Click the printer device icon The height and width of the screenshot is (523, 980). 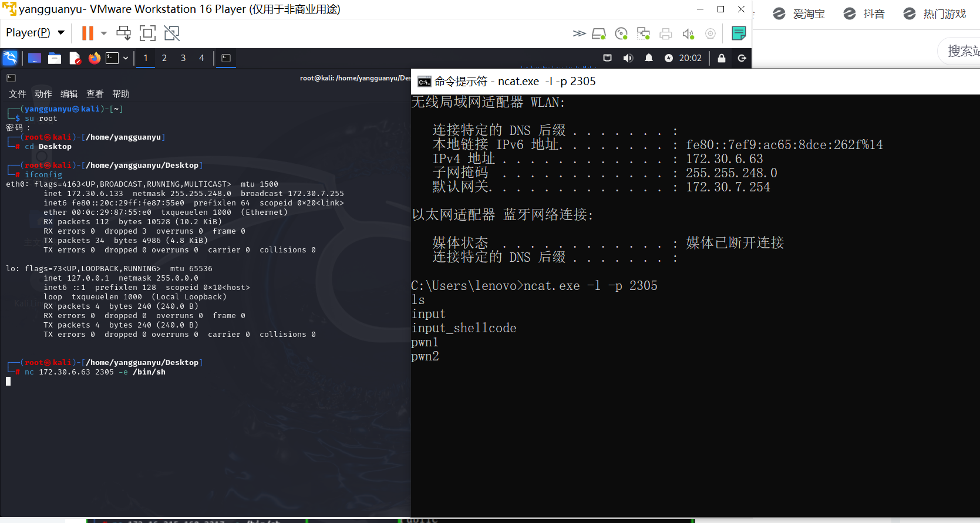point(666,34)
